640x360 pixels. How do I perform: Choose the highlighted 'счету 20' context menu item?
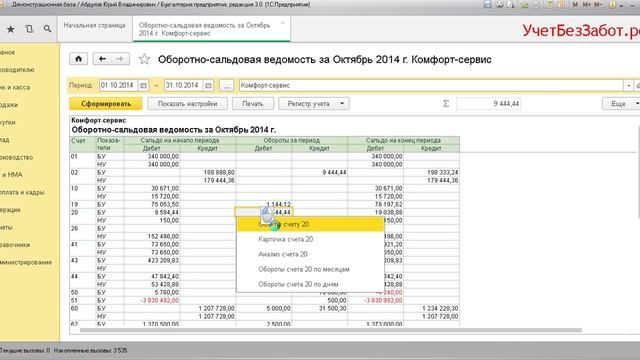311,224
